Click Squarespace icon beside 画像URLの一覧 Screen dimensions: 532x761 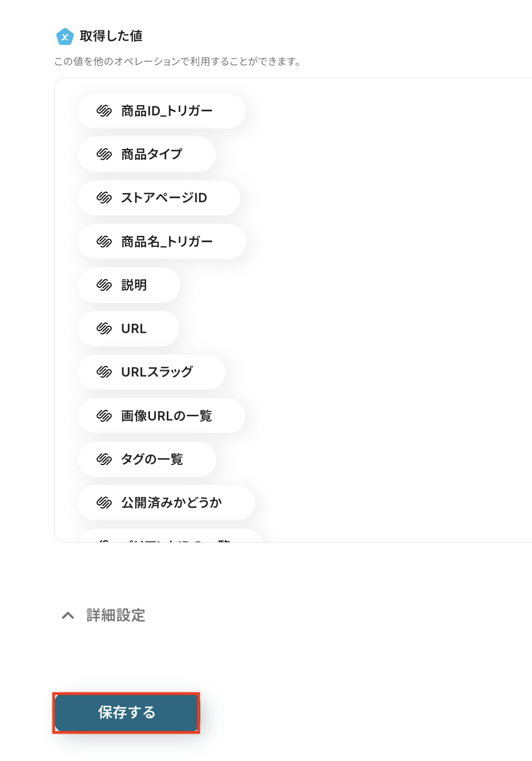[104, 416]
